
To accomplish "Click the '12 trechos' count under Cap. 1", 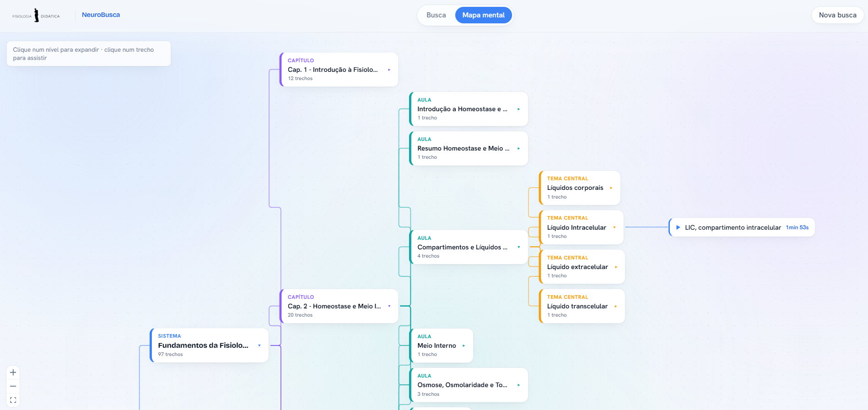I will pyautogui.click(x=300, y=79).
